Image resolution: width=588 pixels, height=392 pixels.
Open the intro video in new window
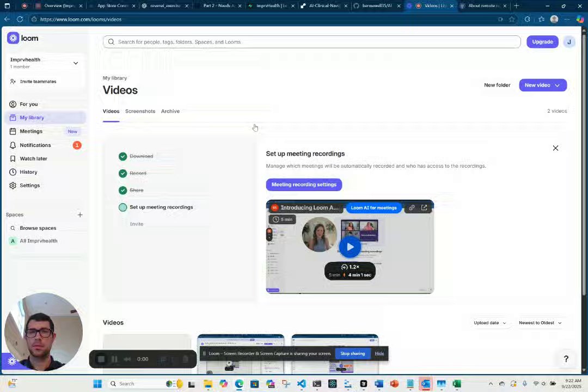pyautogui.click(x=424, y=207)
